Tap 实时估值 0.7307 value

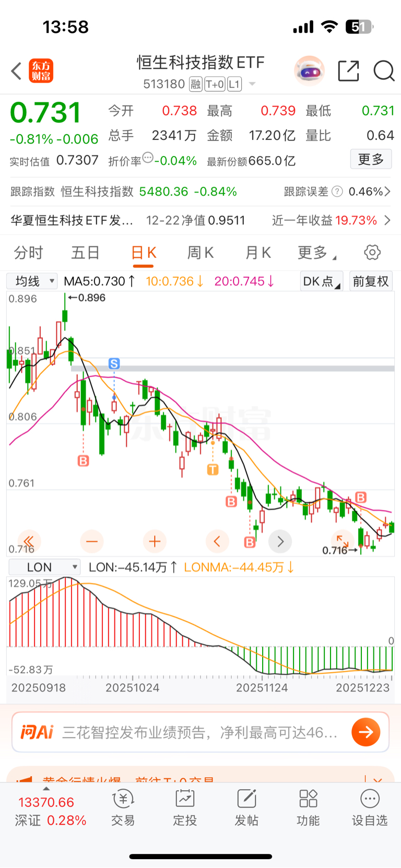(77, 160)
